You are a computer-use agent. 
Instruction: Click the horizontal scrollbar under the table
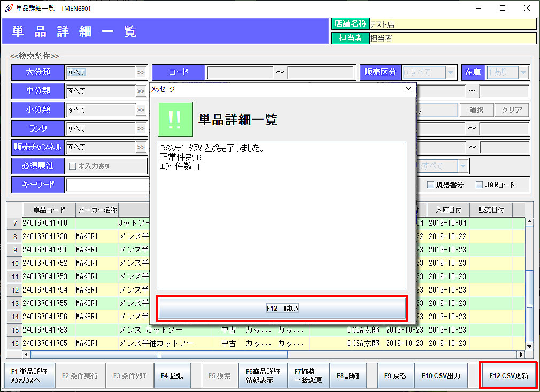point(159,355)
